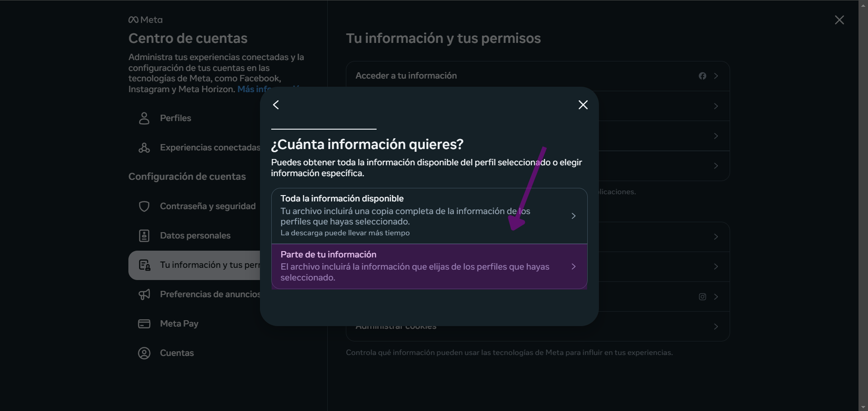This screenshot has width=868, height=411.
Task: Click the Instagram icon in the background list row
Action: pos(702,297)
